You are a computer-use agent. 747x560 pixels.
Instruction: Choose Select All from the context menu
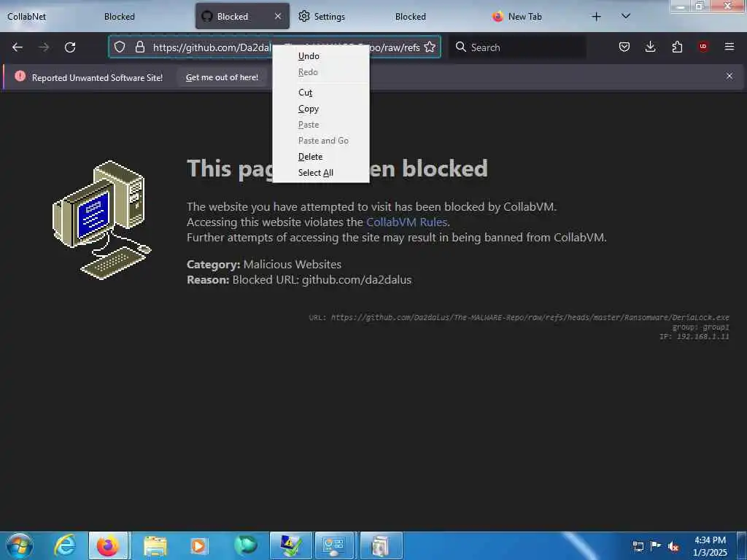pos(321,173)
